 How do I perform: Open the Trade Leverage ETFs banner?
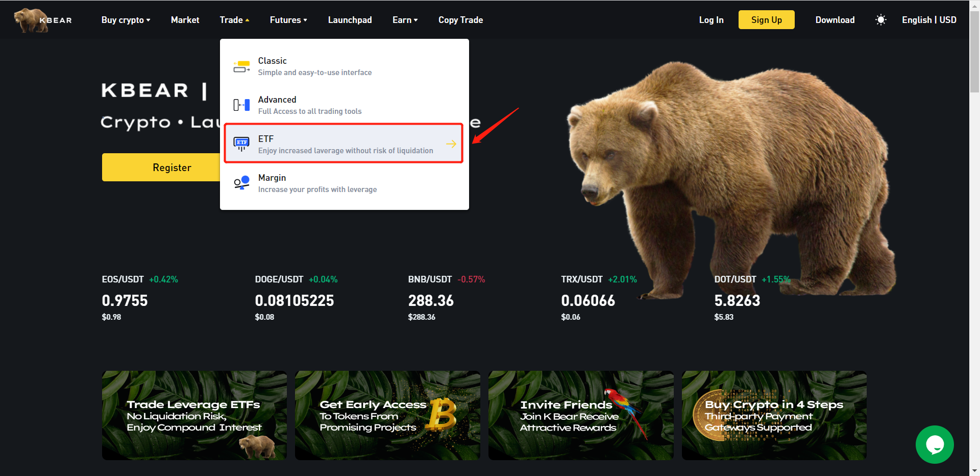(x=194, y=415)
